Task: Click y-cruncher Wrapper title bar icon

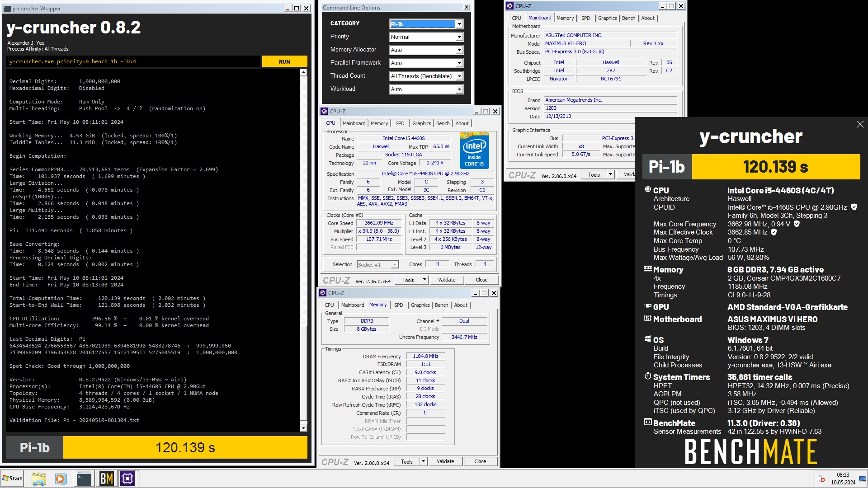Action: [x=7, y=8]
